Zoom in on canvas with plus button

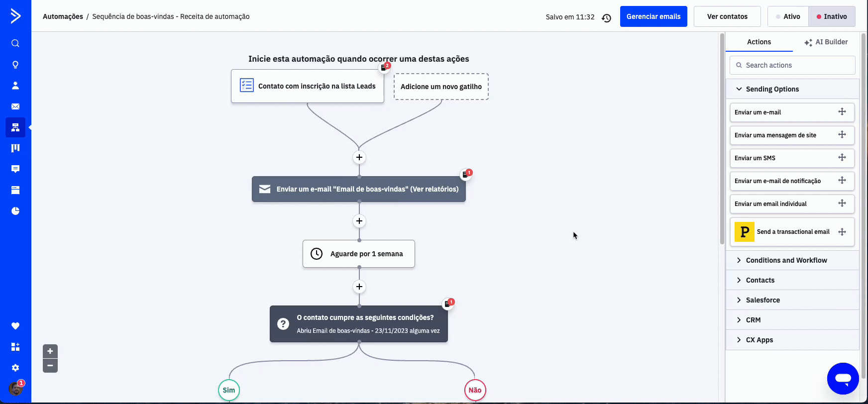[x=50, y=351]
